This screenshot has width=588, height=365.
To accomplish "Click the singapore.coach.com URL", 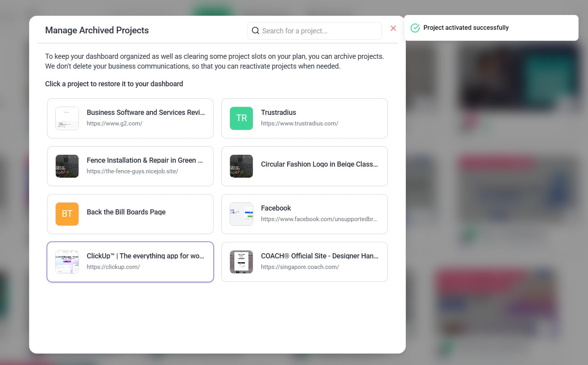I will tap(300, 267).
